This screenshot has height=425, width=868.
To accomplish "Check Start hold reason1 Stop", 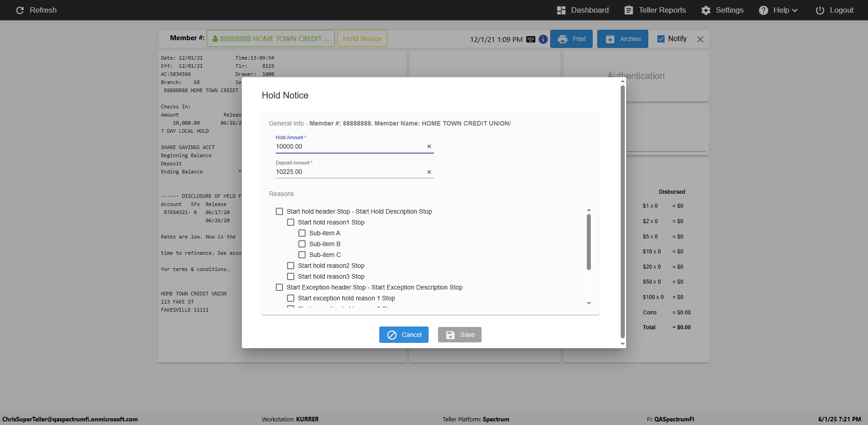I will coord(291,222).
